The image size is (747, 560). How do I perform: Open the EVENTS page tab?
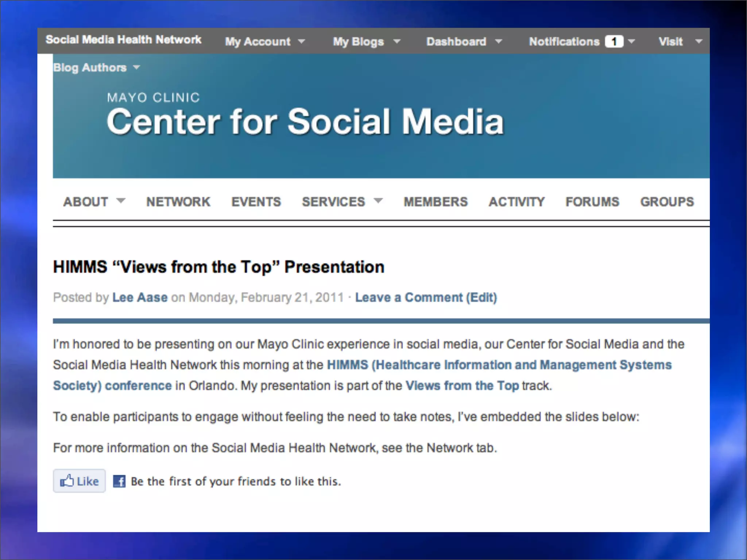coord(256,202)
